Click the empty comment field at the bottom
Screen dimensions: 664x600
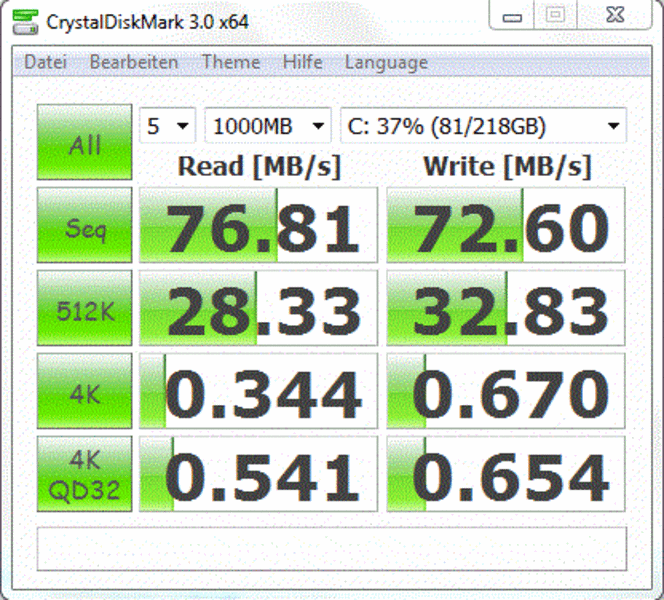pos(332,549)
